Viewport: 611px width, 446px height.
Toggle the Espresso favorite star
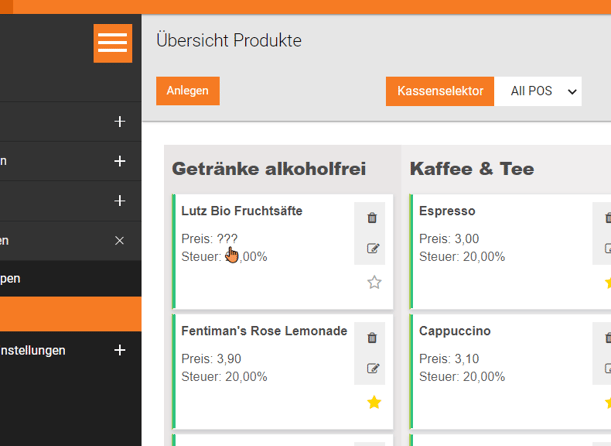607,283
